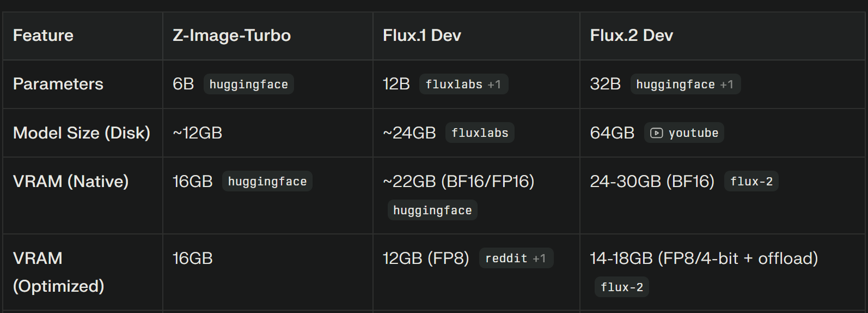Click the YouTube play icon in the 64GB cell
868x313 pixels.
click(x=657, y=133)
